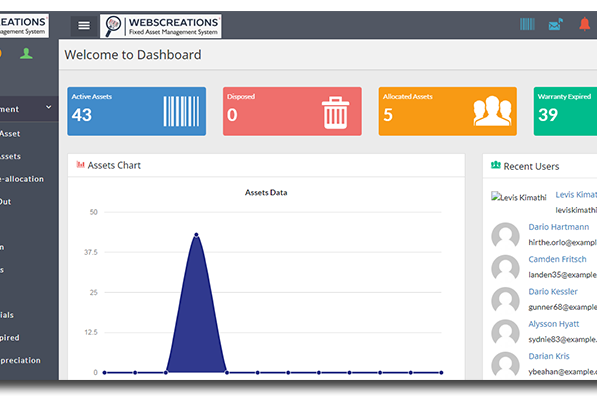Click the 25 axis label
The width and height of the screenshot is (597, 398).
94,293
